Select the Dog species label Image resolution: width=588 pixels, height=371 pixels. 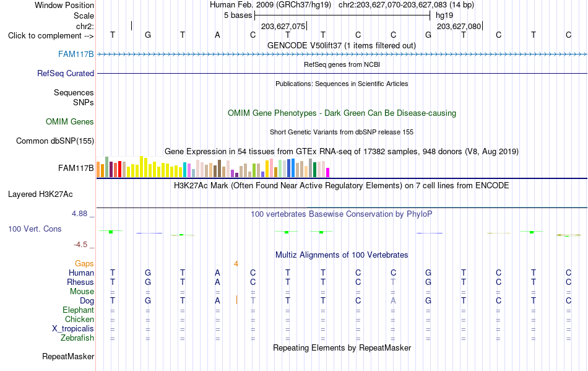87,301
